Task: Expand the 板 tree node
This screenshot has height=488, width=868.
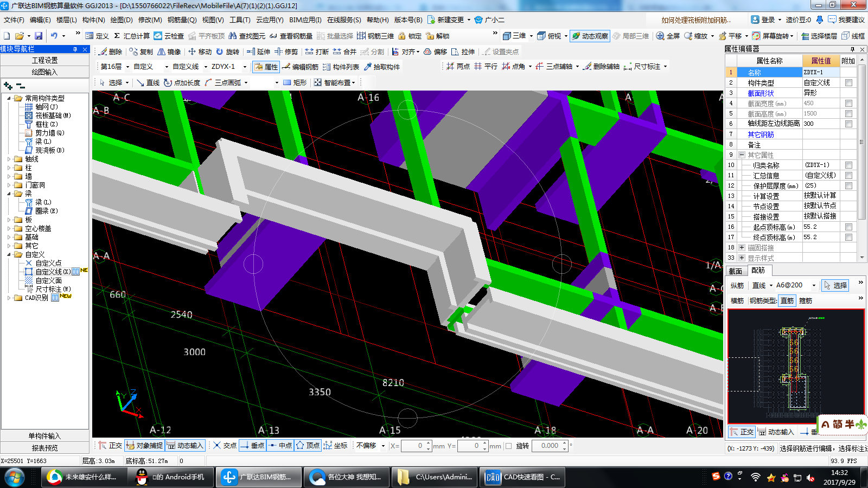Action: point(9,220)
